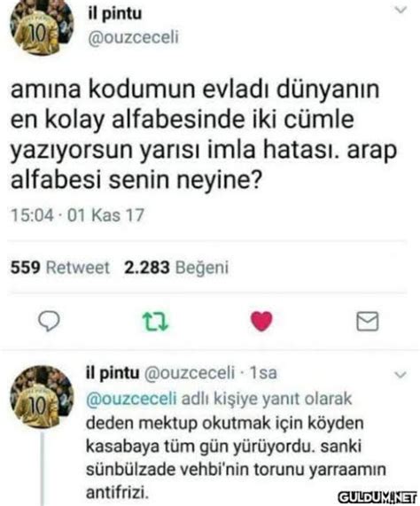Viewport: 420px width, 506px height.
Task: Click the GULDUM.NET watermark logo
Action: pyautogui.click(x=377, y=497)
